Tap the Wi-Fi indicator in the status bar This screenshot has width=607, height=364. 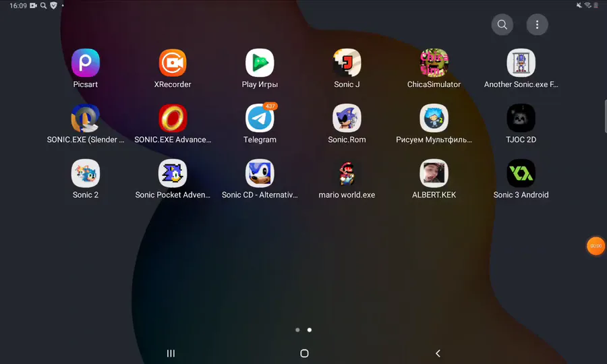tap(587, 5)
